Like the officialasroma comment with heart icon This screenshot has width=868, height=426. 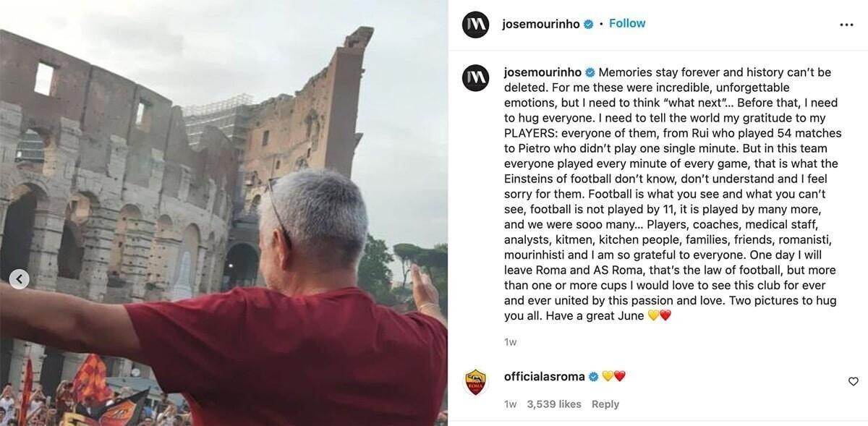click(853, 381)
